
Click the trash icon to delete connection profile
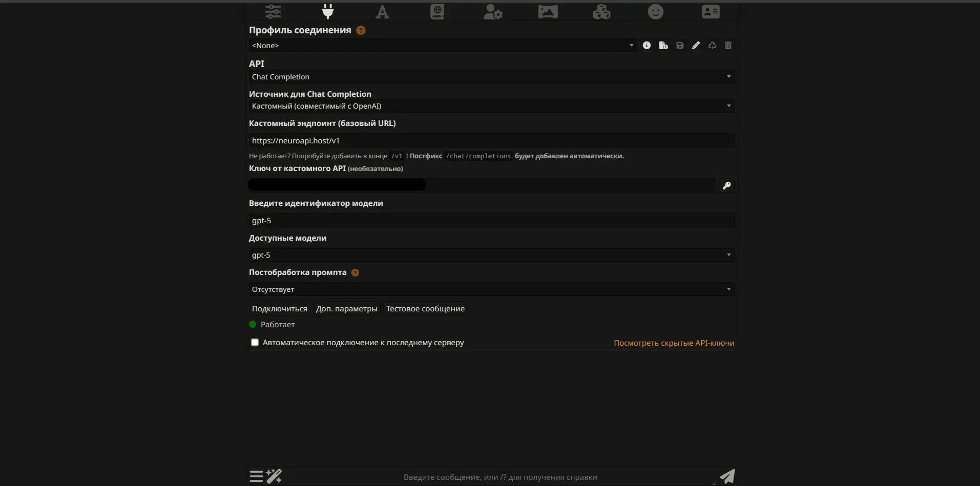pos(728,46)
